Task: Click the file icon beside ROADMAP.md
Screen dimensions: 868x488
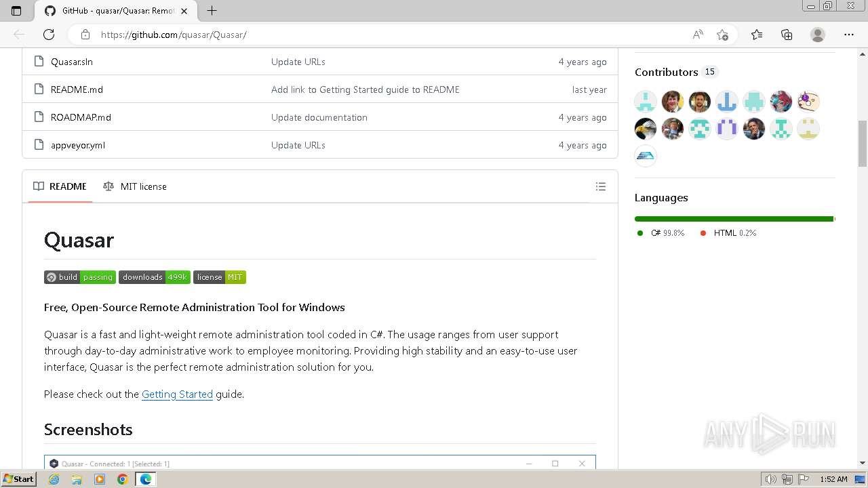Action: [39, 117]
